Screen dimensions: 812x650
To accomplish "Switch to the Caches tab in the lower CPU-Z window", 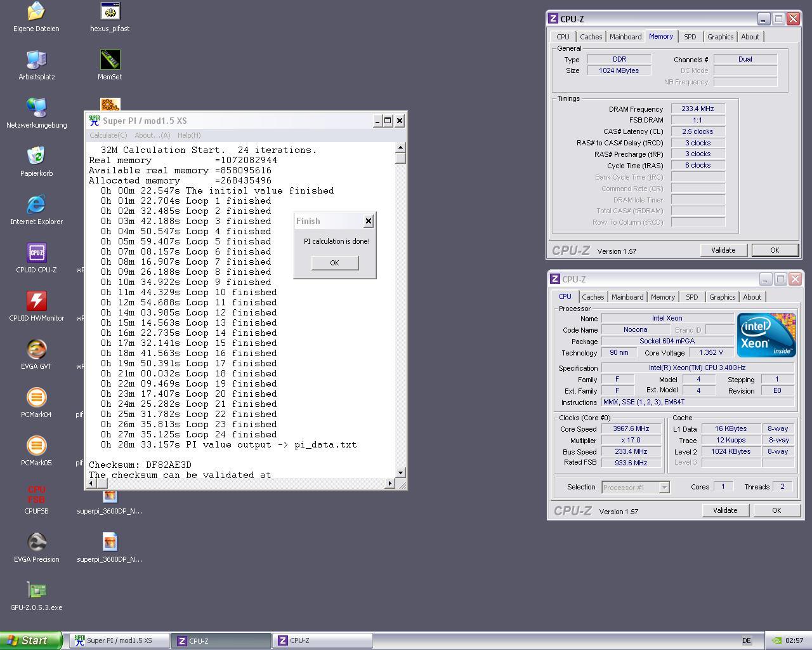I will pyautogui.click(x=593, y=297).
